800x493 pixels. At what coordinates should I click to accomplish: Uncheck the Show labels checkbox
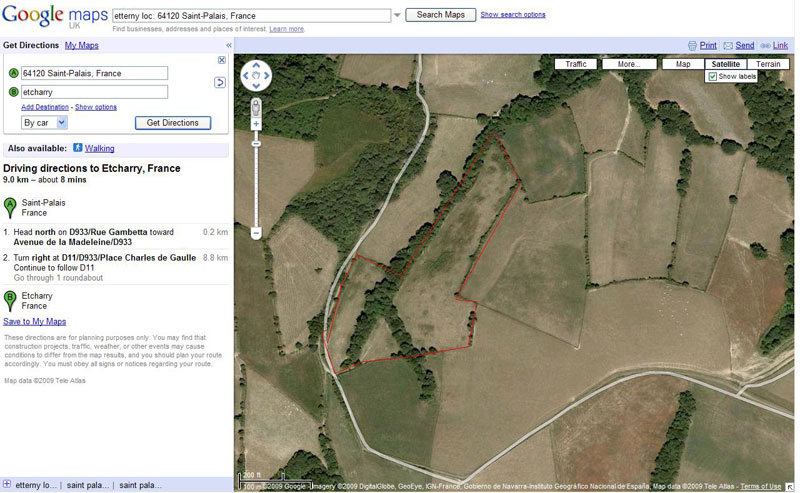click(712, 77)
